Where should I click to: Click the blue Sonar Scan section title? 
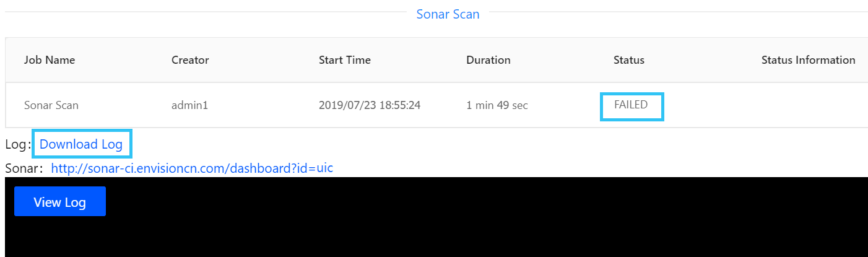pyautogui.click(x=448, y=14)
